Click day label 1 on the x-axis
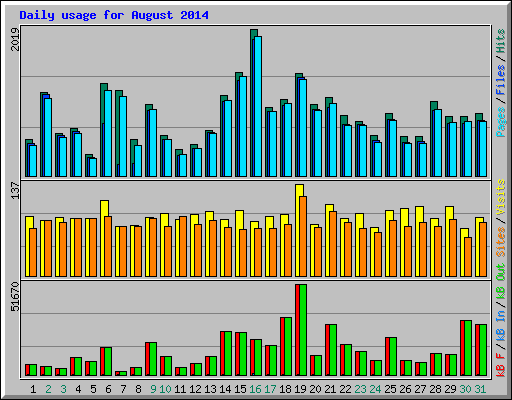Screen dimensions: 512x400 click(x=33, y=389)
